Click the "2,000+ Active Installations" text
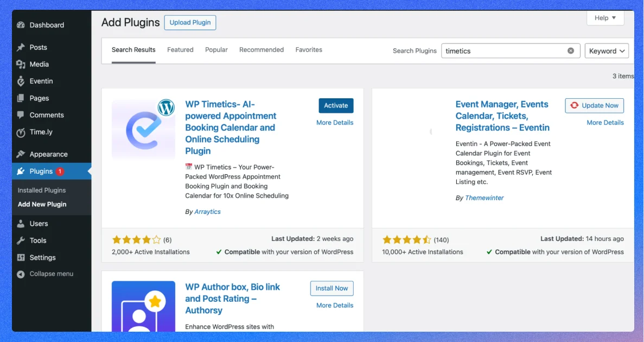Screen dimensions: 644x342 [151, 252]
